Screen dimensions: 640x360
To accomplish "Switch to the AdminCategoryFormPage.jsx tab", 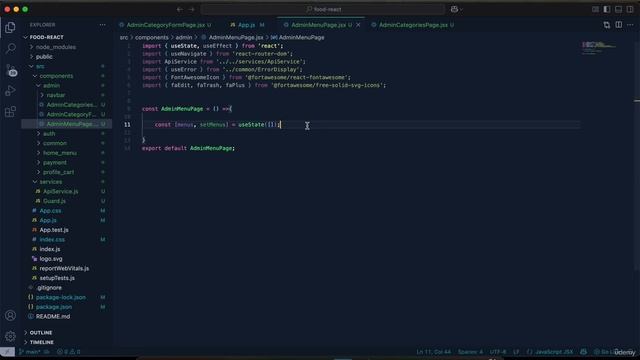I will pyautogui.click(x=165, y=25).
